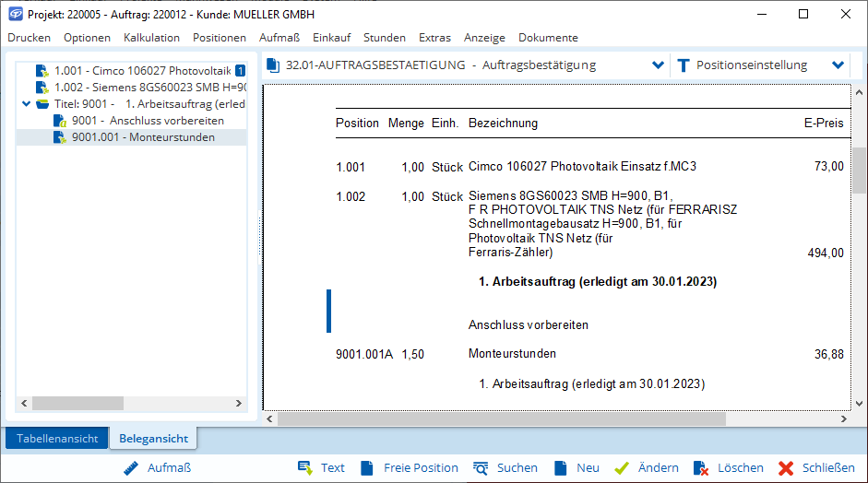Viewport: 868px width, 483px height.
Task: Click the Monteurstunden row in document
Action: (512, 354)
